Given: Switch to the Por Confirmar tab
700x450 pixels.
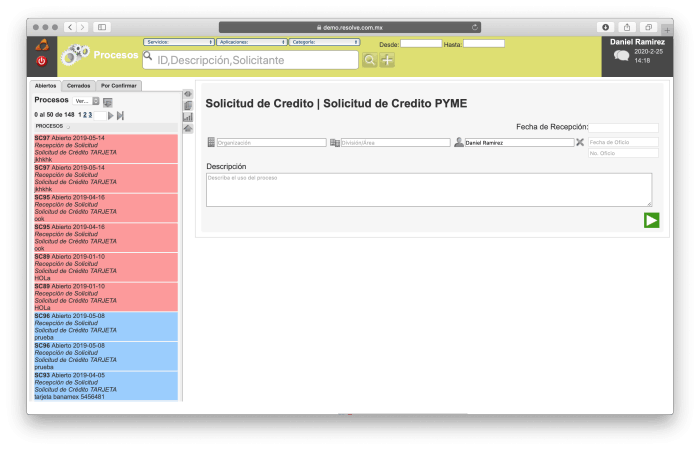Looking at the screenshot, I should [118, 86].
